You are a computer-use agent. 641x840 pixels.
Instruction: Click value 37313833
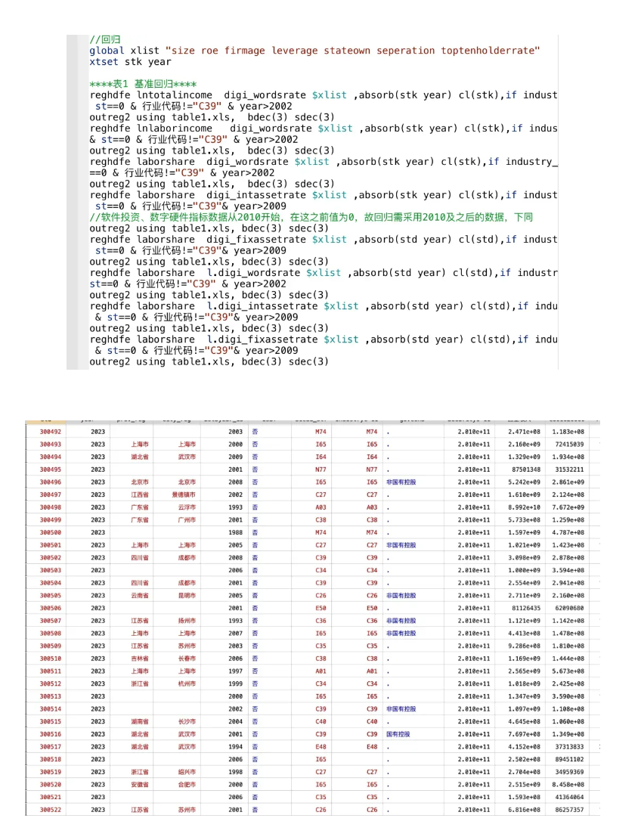coord(570,747)
